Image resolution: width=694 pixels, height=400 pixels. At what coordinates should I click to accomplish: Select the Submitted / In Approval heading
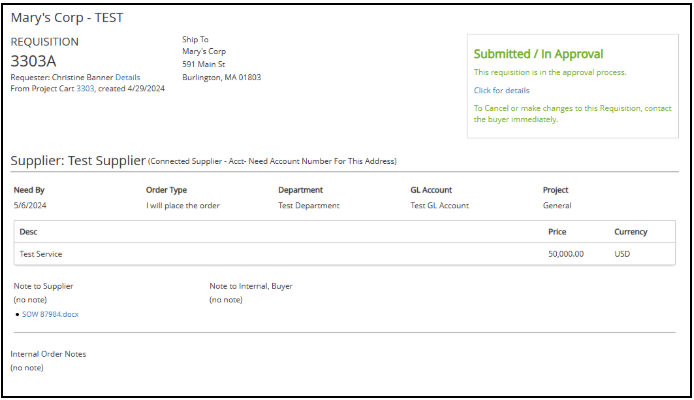[x=538, y=54]
